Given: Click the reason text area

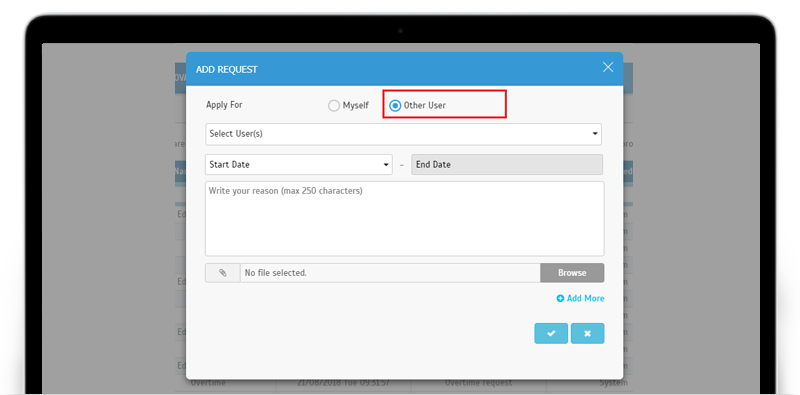Looking at the screenshot, I should (x=405, y=218).
